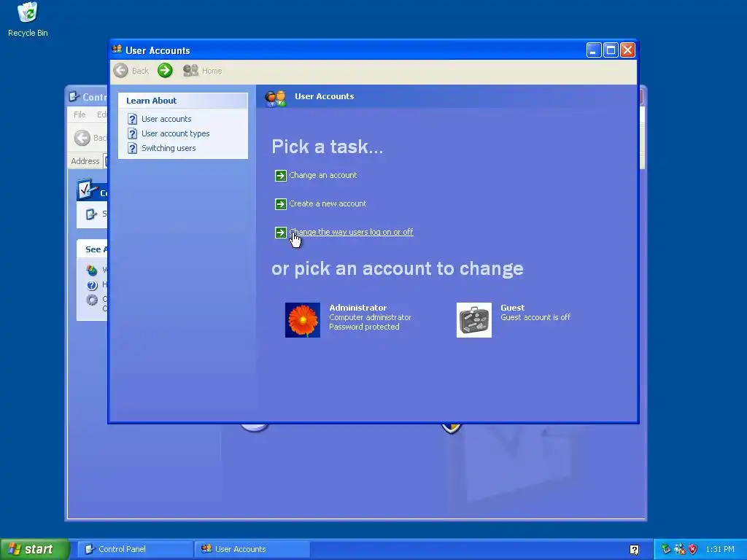Click the help icon on the taskbar
This screenshot has width=747, height=560.
click(634, 550)
